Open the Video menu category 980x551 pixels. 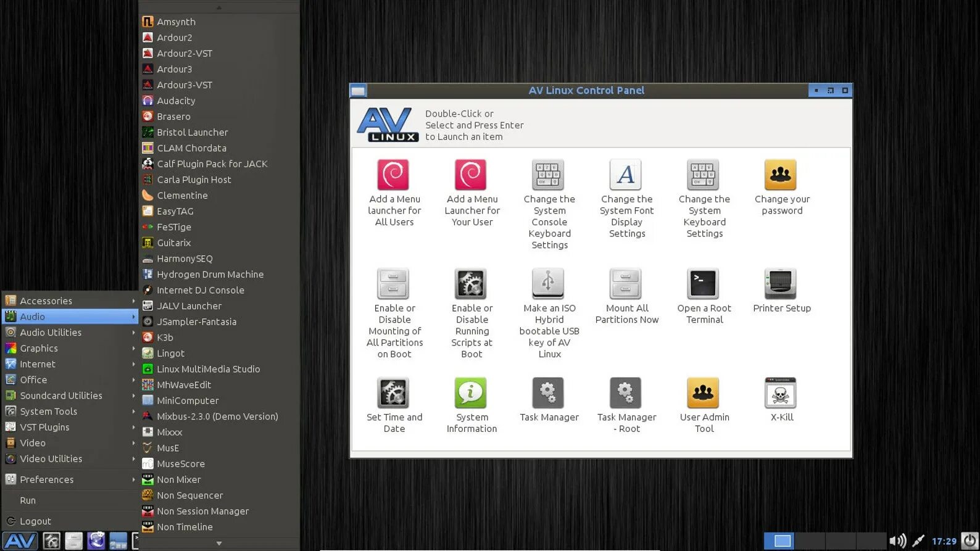point(70,443)
